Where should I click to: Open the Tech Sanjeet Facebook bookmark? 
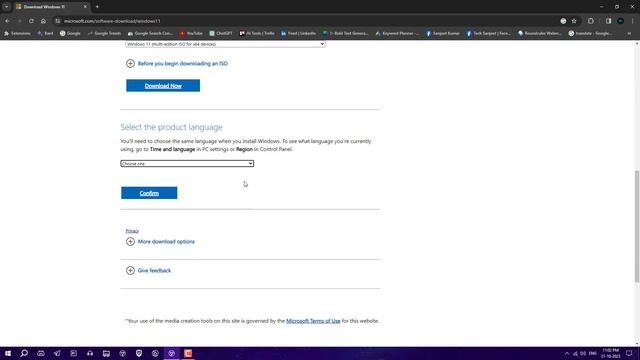[x=489, y=33]
